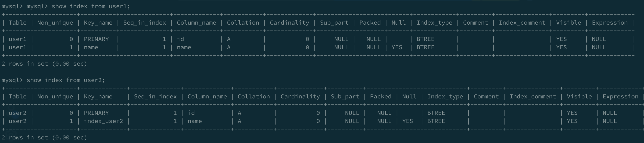Click Visible header in the user2 table

coord(579,96)
